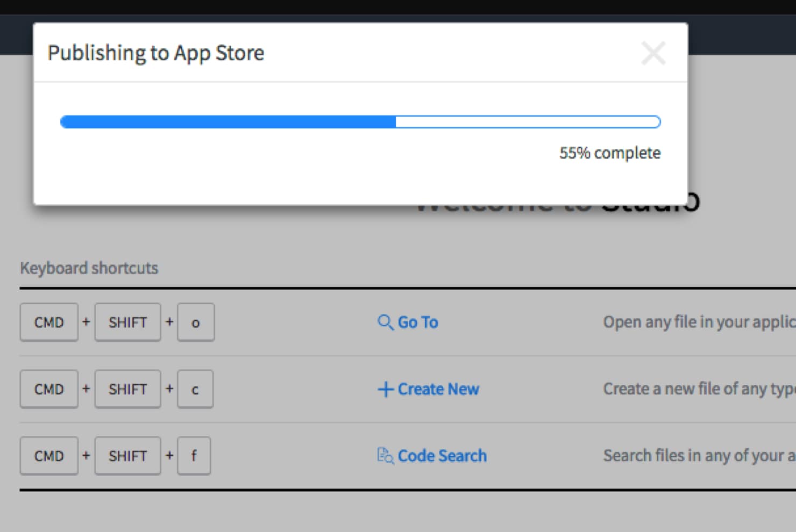
Task: Click the f keycap in the Code Search row
Action: [194, 456]
